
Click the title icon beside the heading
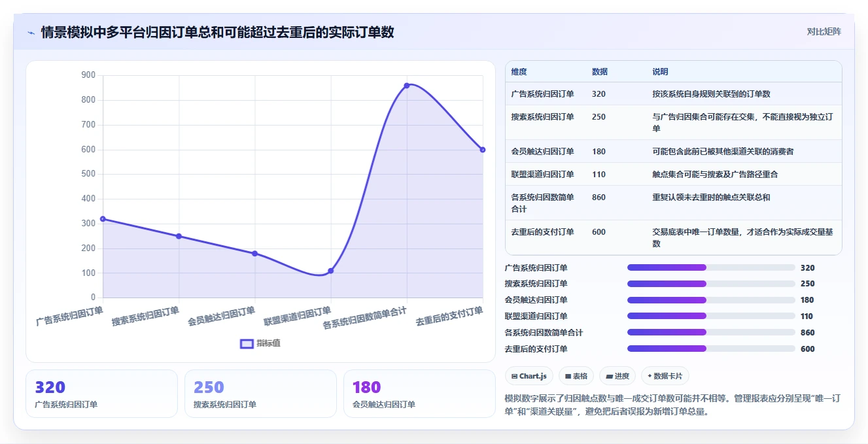[31, 33]
